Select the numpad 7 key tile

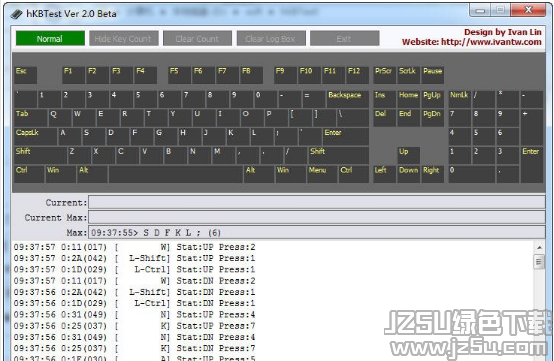(x=460, y=118)
